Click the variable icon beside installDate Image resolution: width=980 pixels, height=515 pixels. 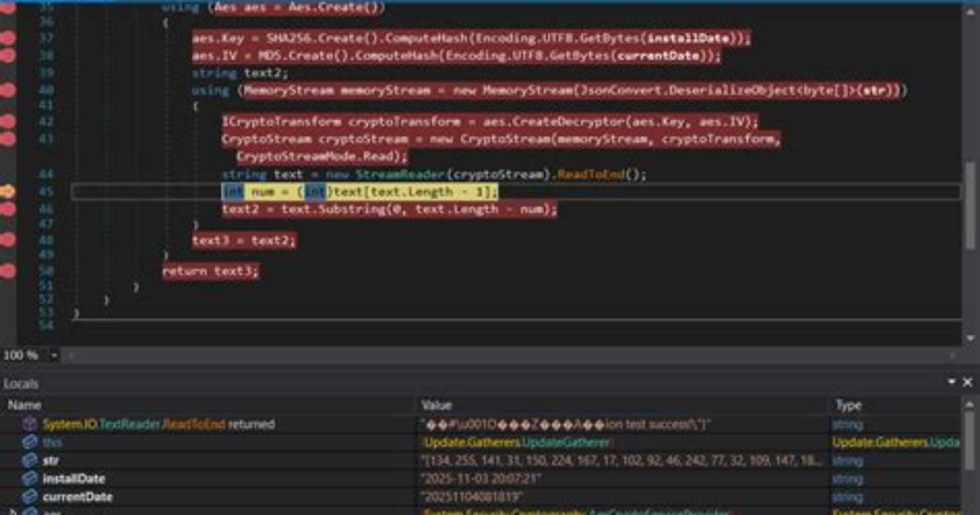click(29, 479)
